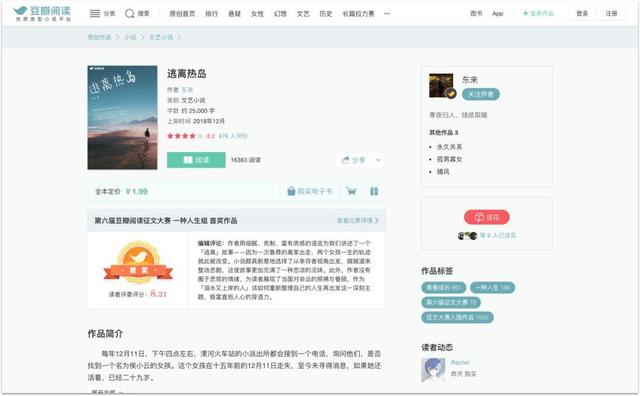Select the 悬疑 category in navigation

[x=234, y=13]
